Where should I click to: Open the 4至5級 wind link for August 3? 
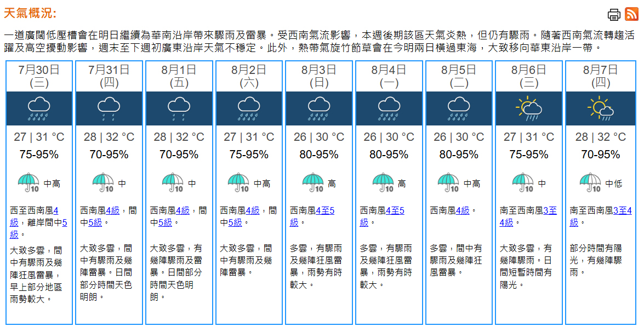[325, 210]
